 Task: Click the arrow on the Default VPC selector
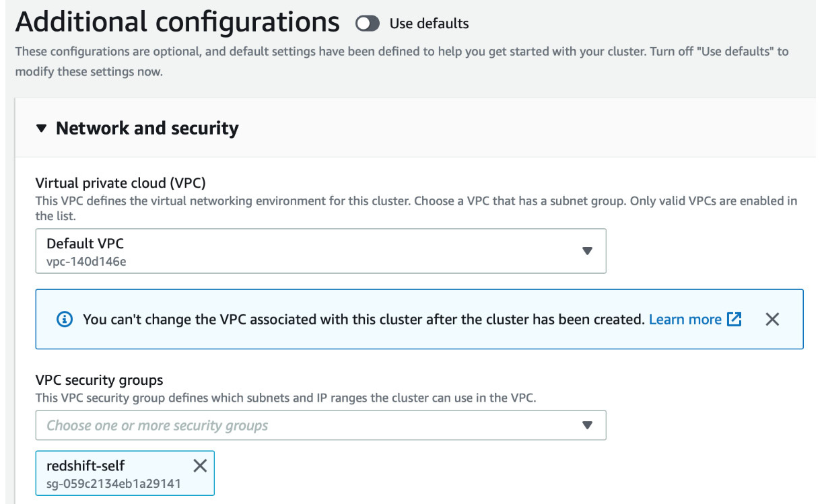[587, 251]
